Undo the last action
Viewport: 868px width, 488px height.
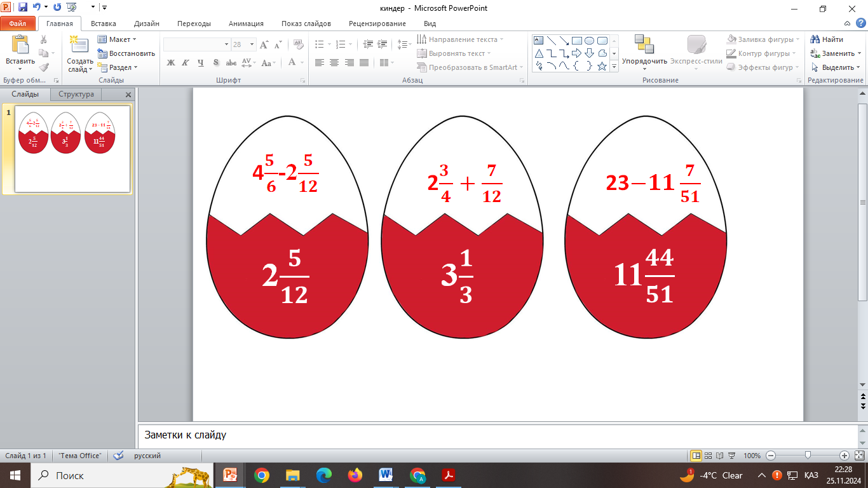[37, 8]
